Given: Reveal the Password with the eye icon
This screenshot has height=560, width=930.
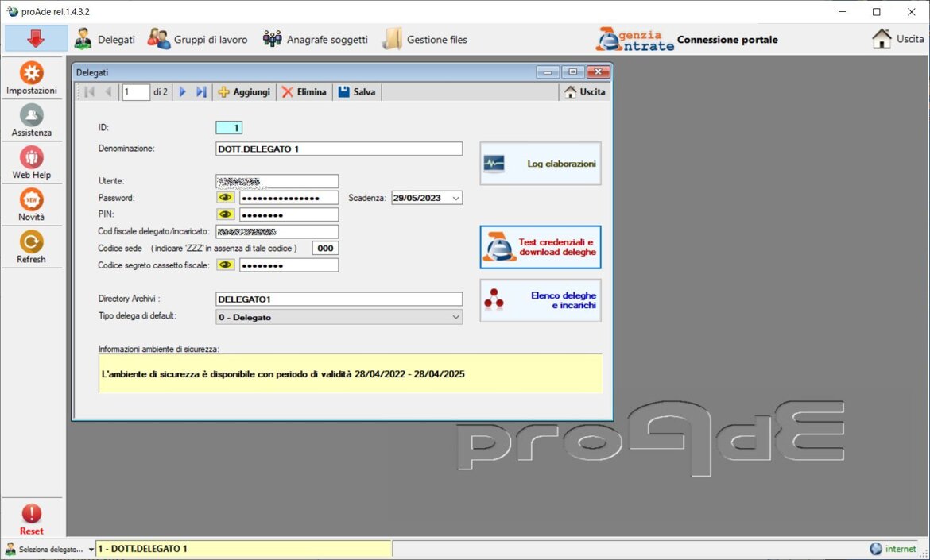Looking at the screenshot, I should coord(226,198).
